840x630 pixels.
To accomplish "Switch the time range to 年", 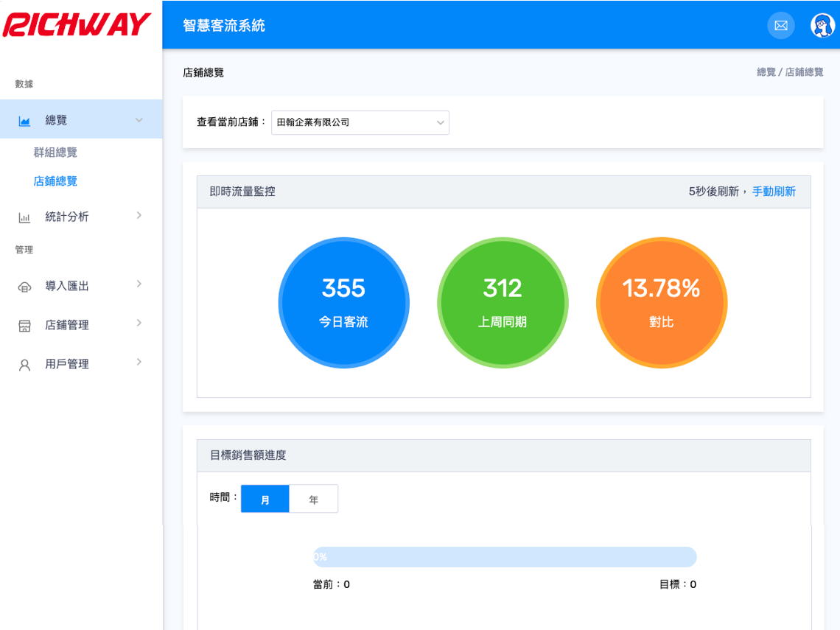I will [x=314, y=500].
